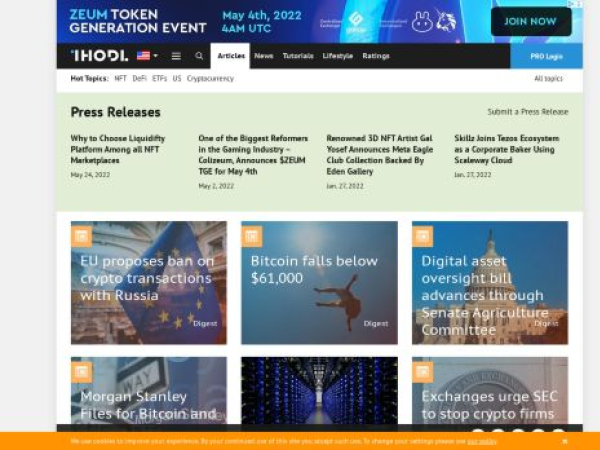This screenshot has width=600, height=450.
Task: Click Digest label on EU proposes card
Action: 205,324
